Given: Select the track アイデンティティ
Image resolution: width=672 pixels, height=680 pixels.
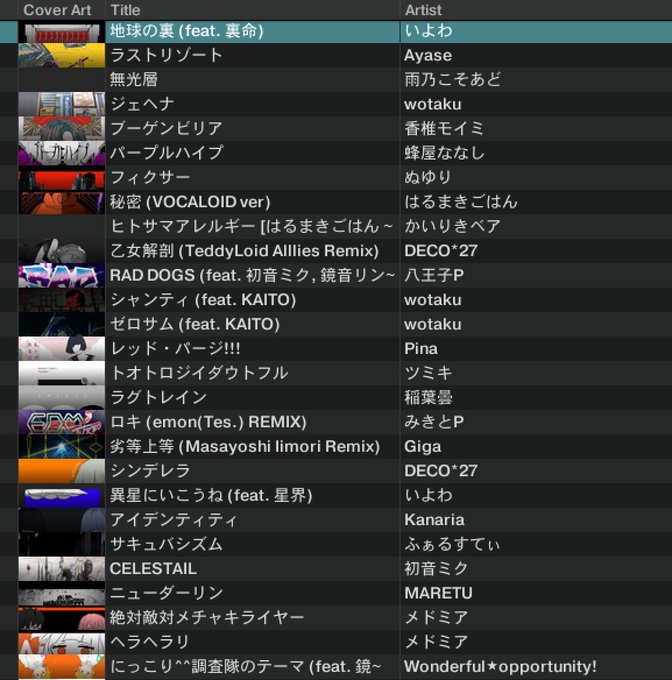Looking at the screenshot, I should pyautogui.click(x=174, y=520).
